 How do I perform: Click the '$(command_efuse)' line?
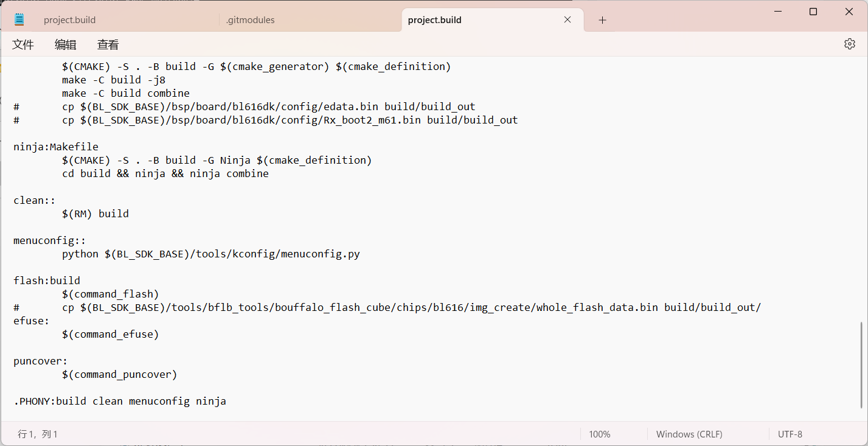point(111,334)
